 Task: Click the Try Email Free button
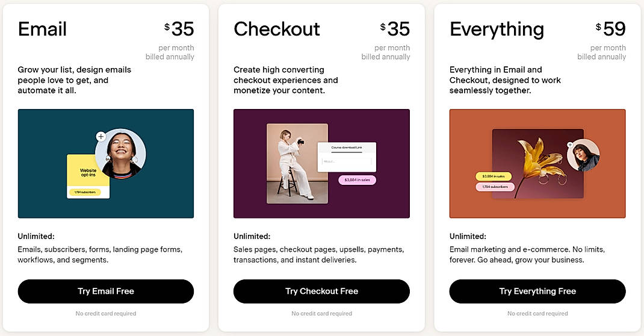(106, 291)
